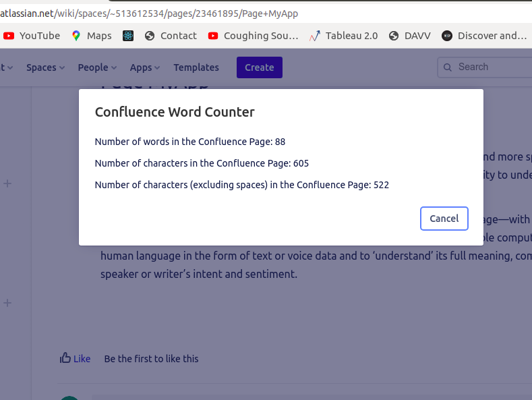Expand the Apps dropdown
Screen dimensions: 532x400
(145, 67)
